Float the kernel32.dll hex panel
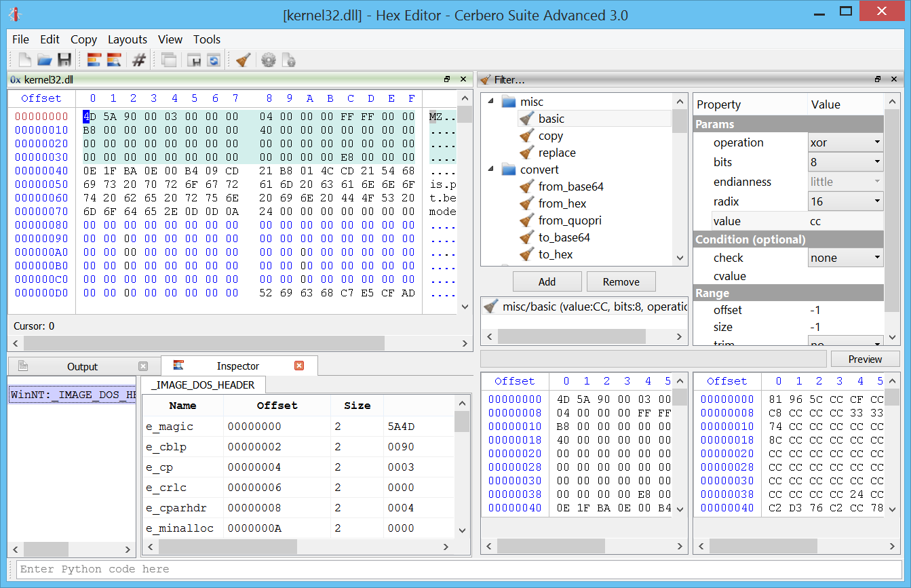Viewport: 911px width, 588px height. coord(447,79)
